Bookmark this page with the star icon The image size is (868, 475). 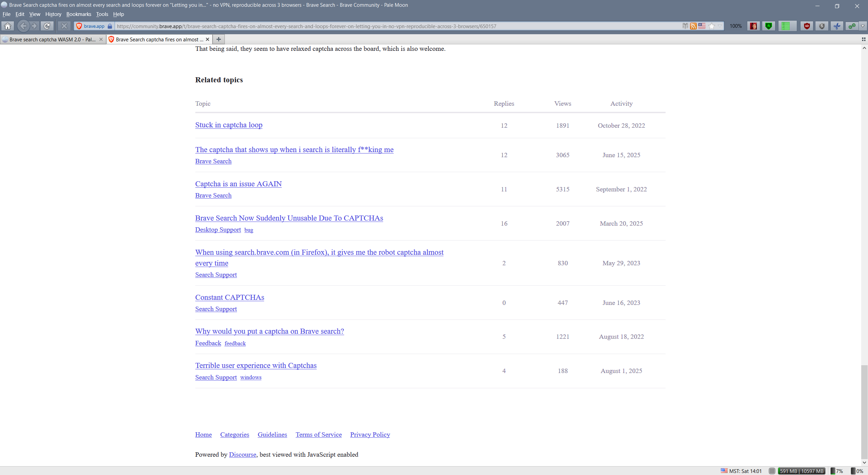point(711,26)
